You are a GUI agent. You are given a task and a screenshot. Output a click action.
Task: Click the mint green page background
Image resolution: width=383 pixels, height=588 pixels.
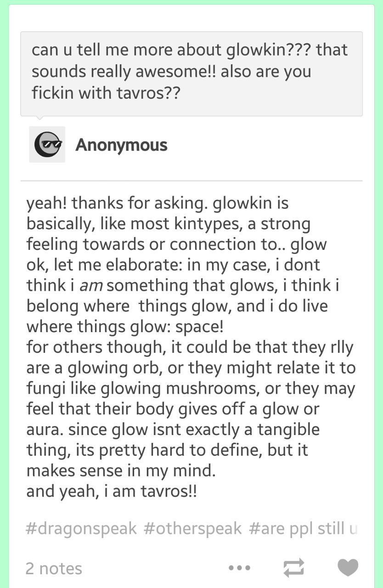4,294
